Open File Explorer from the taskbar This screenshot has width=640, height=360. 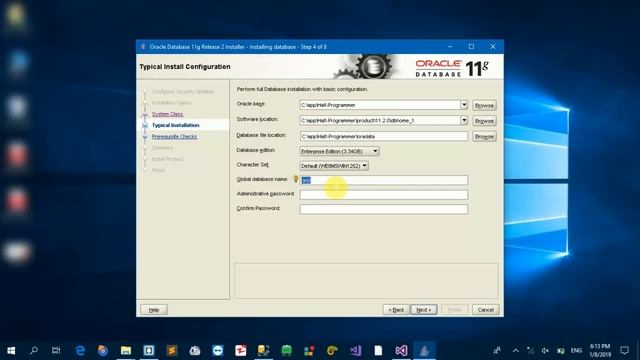(x=126, y=350)
